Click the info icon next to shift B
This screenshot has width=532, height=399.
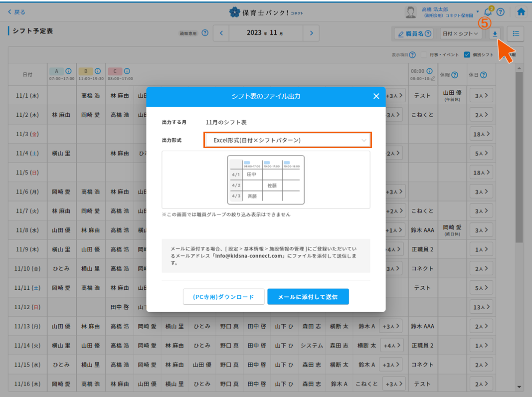[x=98, y=71]
